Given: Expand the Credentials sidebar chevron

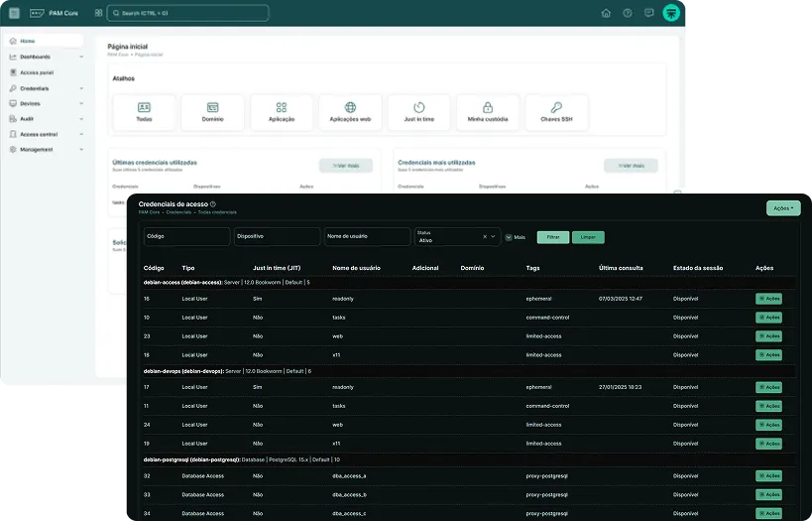Looking at the screenshot, I should click(x=81, y=88).
